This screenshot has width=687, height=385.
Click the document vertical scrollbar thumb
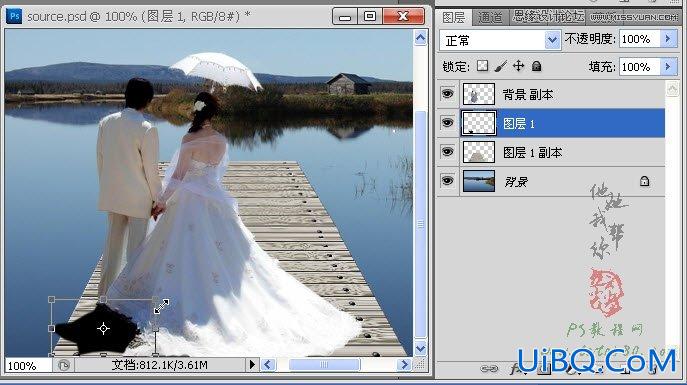click(420, 224)
